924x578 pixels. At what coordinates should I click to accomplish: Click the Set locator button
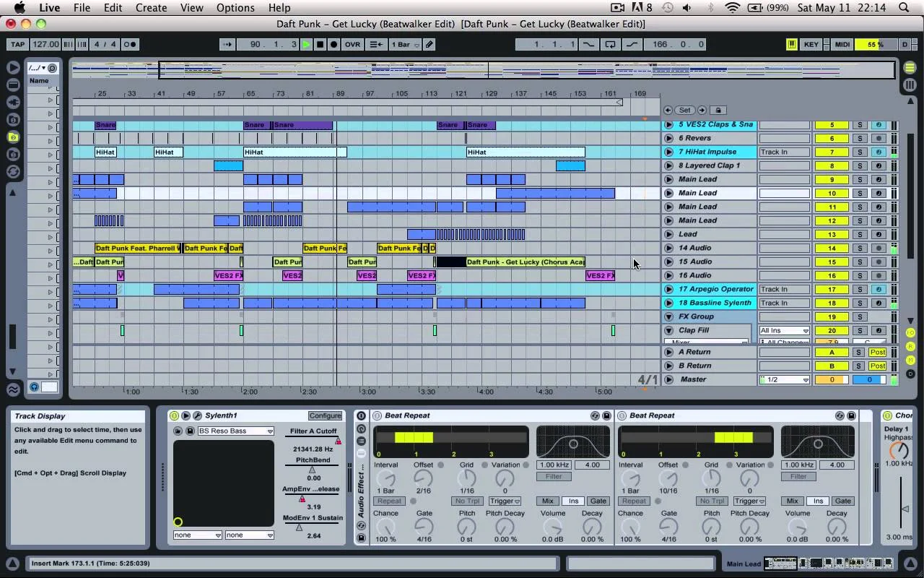pyautogui.click(x=684, y=110)
